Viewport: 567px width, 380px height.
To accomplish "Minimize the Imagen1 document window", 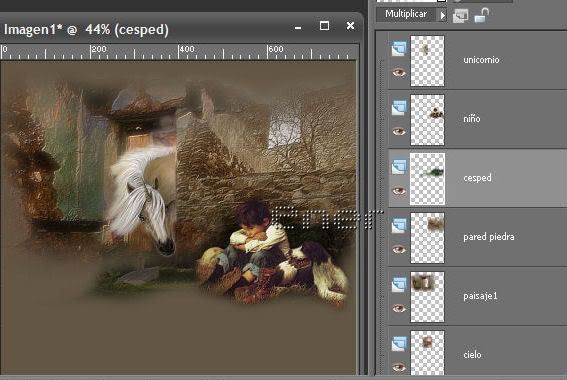I will pyautogui.click(x=298, y=27).
